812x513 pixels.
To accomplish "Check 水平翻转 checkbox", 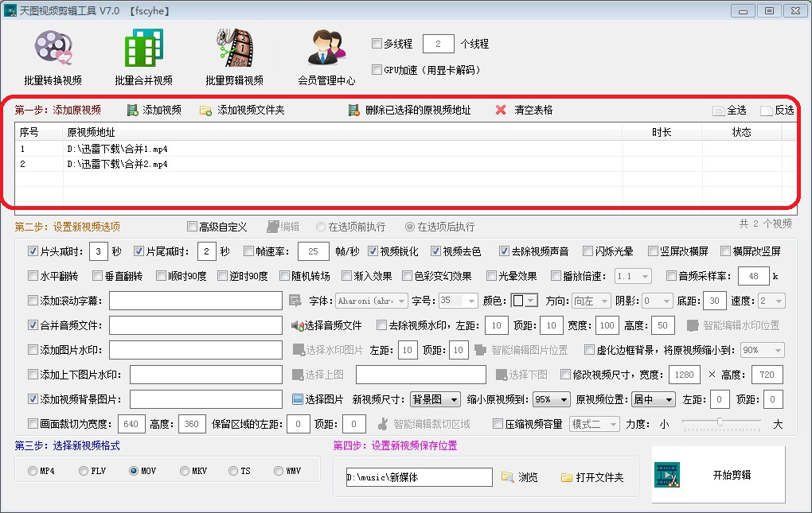I will tap(33, 276).
